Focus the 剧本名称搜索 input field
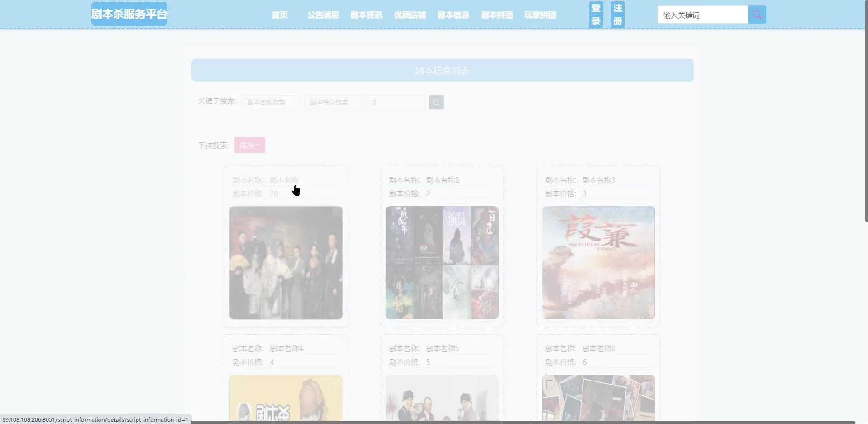Image resolution: width=868 pixels, height=424 pixels. point(271,102)
